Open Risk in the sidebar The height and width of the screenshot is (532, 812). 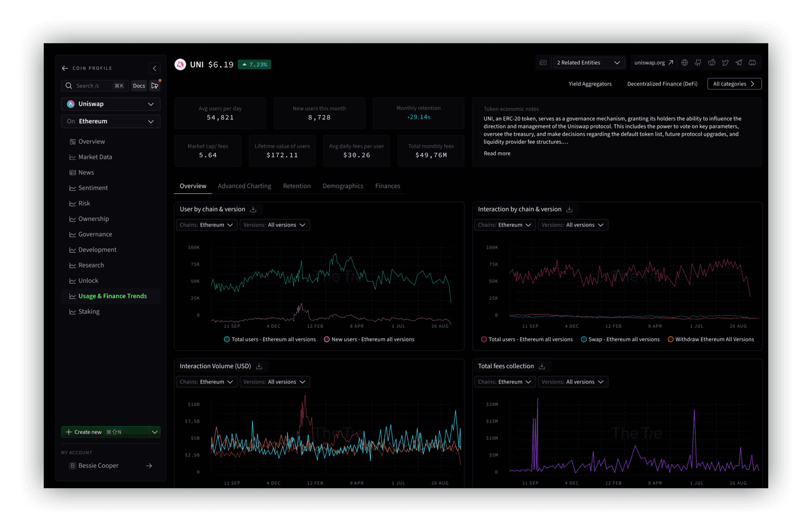pos(111,204)
